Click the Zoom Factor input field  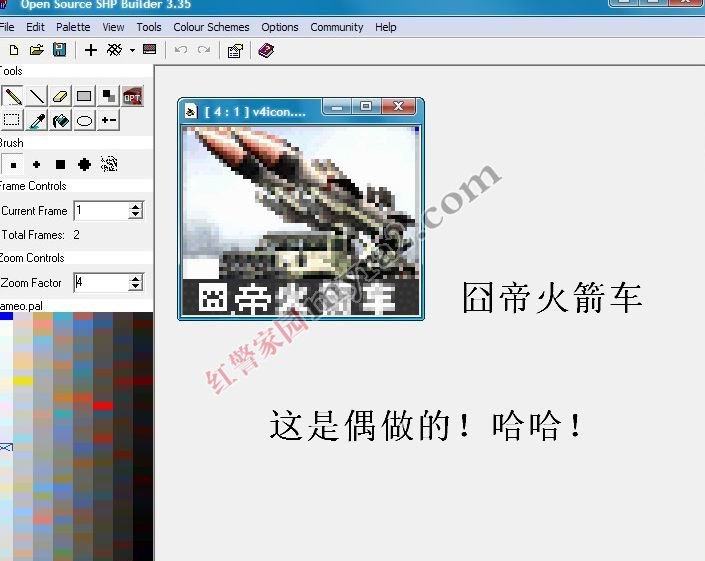[x=102, y=283]
